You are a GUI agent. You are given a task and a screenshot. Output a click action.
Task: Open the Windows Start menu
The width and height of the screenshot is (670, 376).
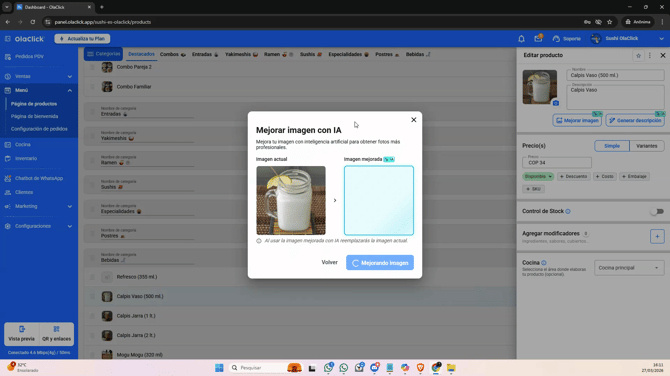(x=219, y=368)
